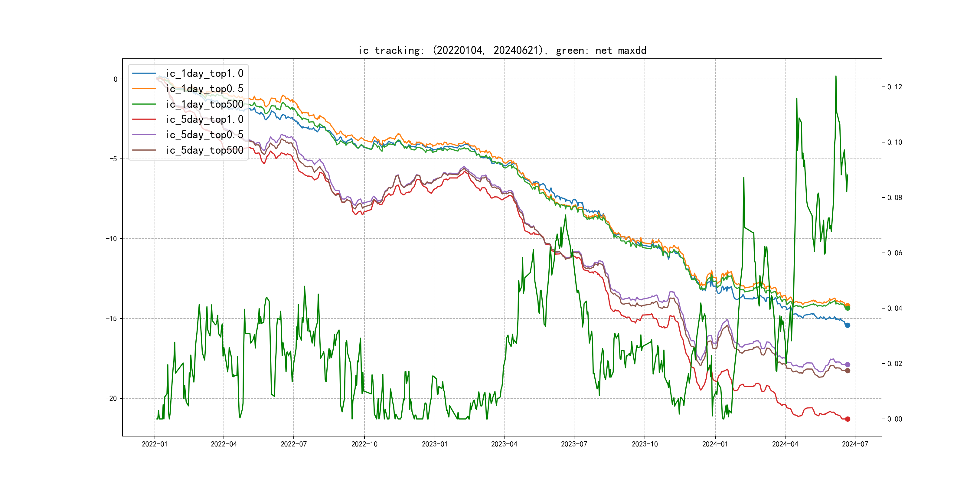Click the brown endpoint marker dot

[847, 371]
